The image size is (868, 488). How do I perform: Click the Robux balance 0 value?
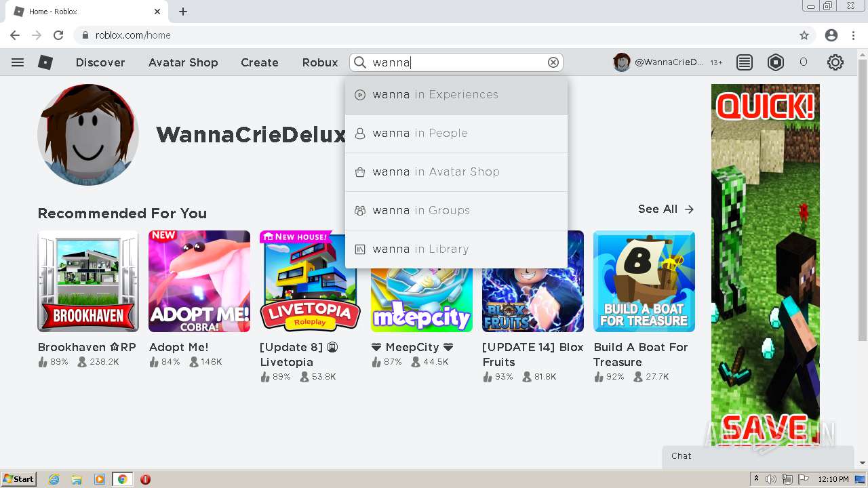pos(804,62)
